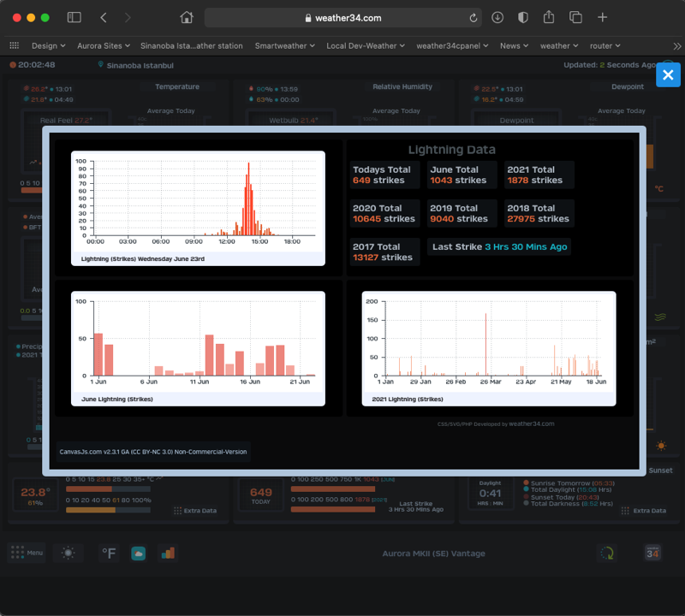Viewport: 685px width, 616px height.
Task: Show Safari downloads
Action: point(497,17)
